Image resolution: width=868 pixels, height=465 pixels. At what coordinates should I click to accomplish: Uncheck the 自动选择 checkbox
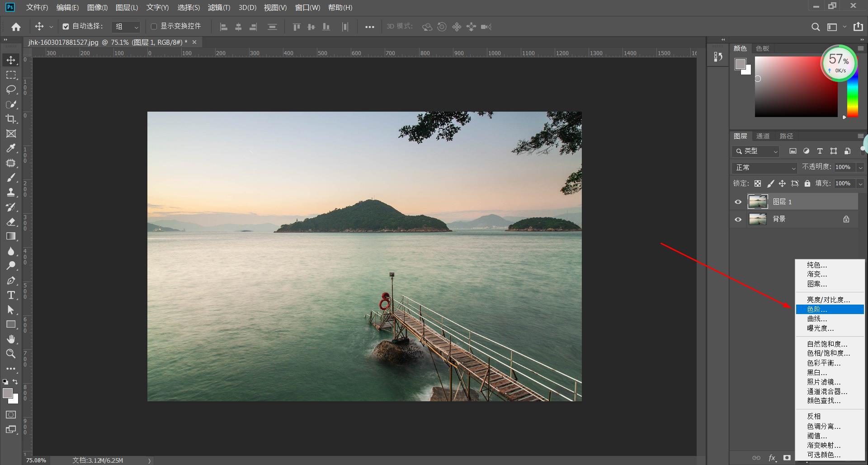click(66, 27)
